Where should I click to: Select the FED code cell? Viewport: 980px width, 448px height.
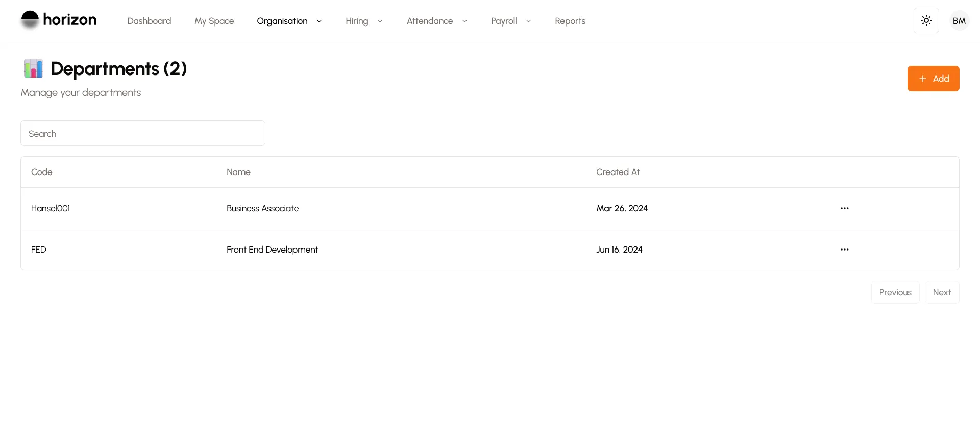[x=39, y=250]
